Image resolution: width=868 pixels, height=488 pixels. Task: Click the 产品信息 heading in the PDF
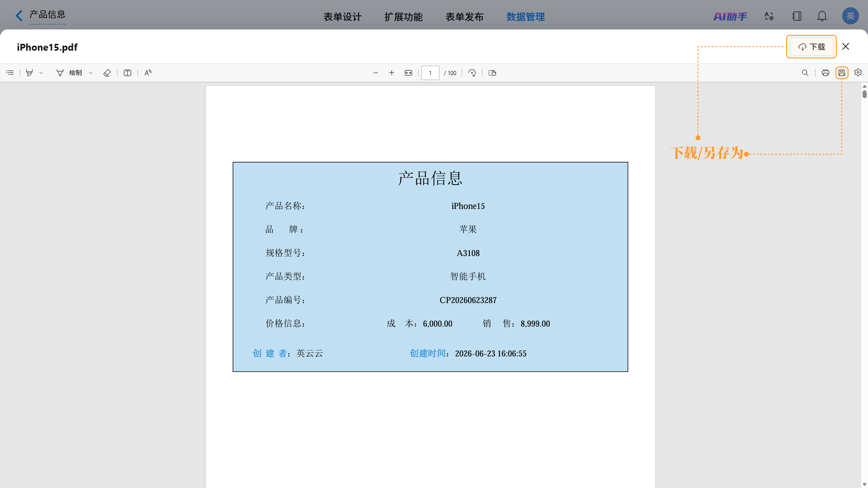430,178
